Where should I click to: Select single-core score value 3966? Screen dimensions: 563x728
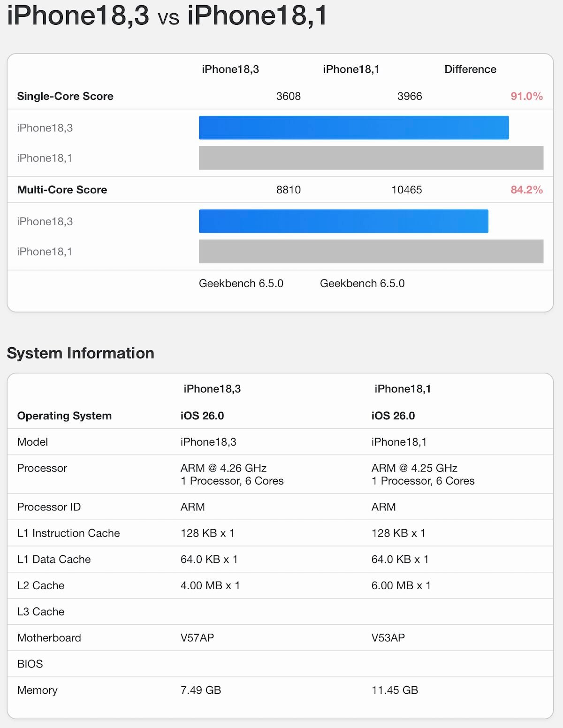410,96
